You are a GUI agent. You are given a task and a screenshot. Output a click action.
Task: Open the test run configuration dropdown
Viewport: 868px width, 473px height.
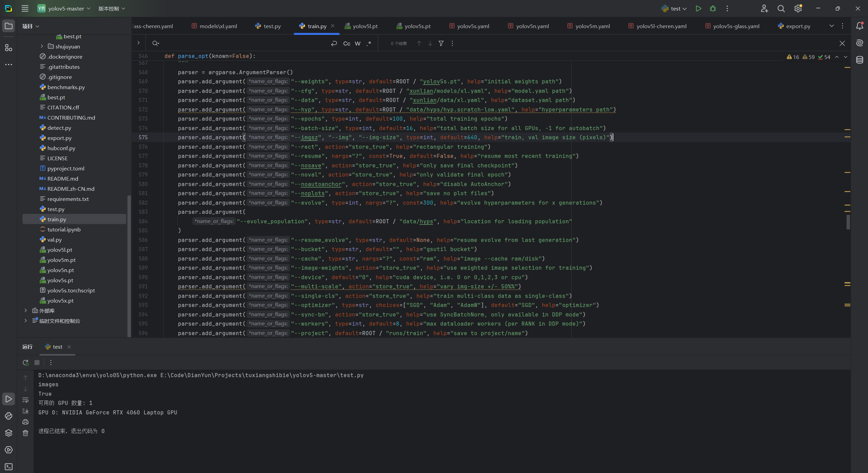click(675, 8)
